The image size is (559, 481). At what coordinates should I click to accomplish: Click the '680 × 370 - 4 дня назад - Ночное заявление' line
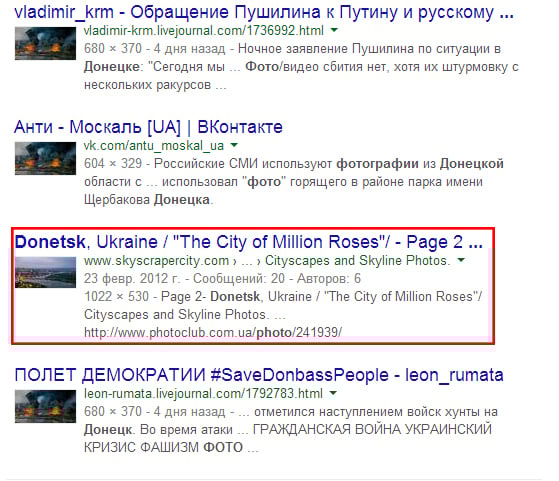[x=292, y=49]
